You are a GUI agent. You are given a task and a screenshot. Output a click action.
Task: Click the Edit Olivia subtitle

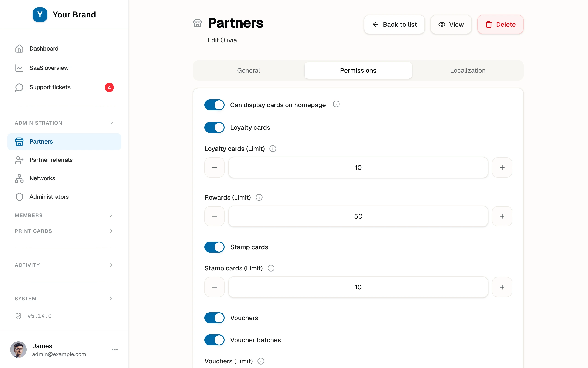(222, 40)
